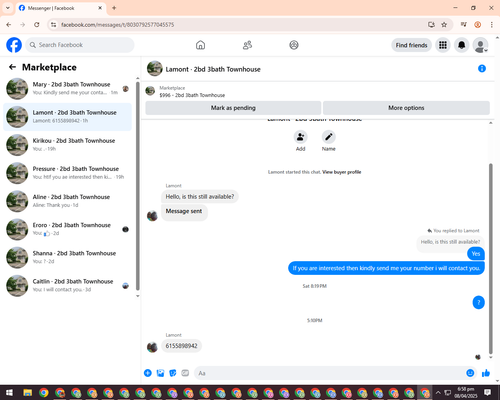Open the Friends icon in top navigation
This screenshot has width=500, height=400.
247,45
